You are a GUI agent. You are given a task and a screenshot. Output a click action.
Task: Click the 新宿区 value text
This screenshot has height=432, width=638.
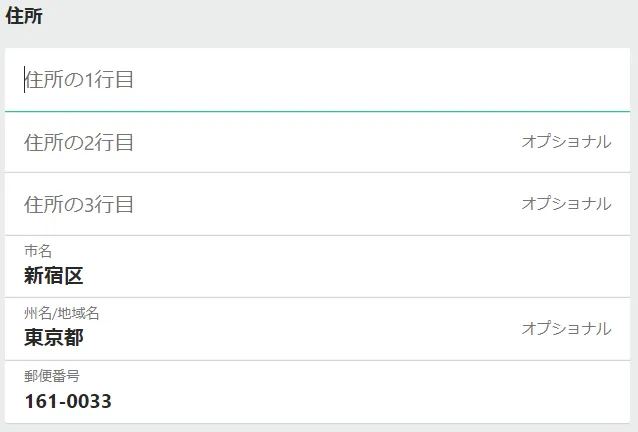point(54,276)
